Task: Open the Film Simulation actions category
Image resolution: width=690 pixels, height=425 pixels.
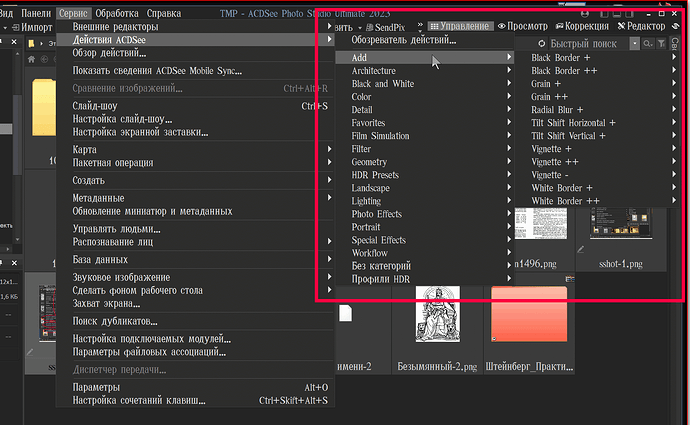Action: (425, 136)
